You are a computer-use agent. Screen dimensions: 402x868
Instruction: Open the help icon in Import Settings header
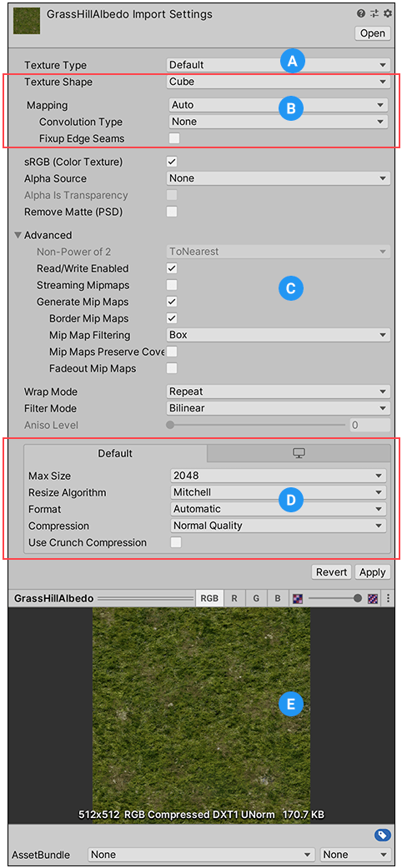[361, 13]
